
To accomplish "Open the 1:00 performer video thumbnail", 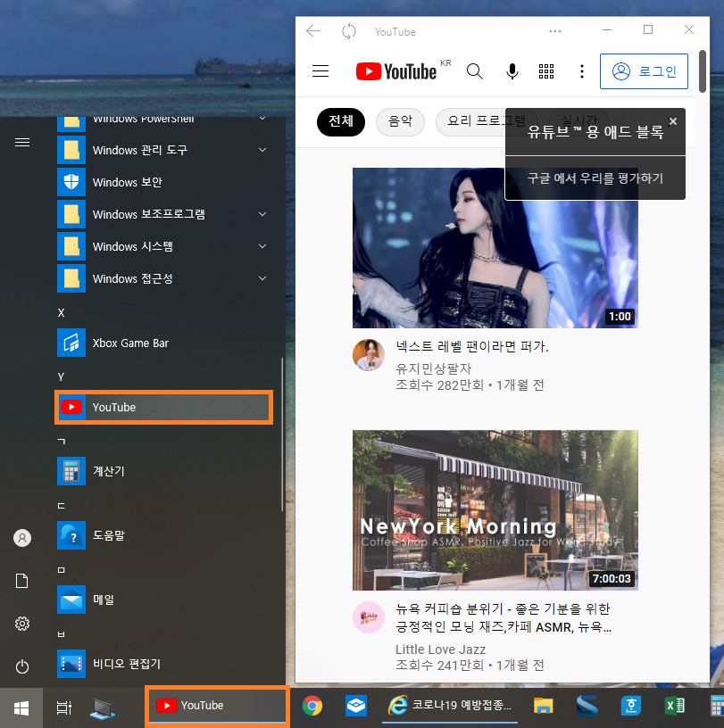I will [x=495, y=247].
